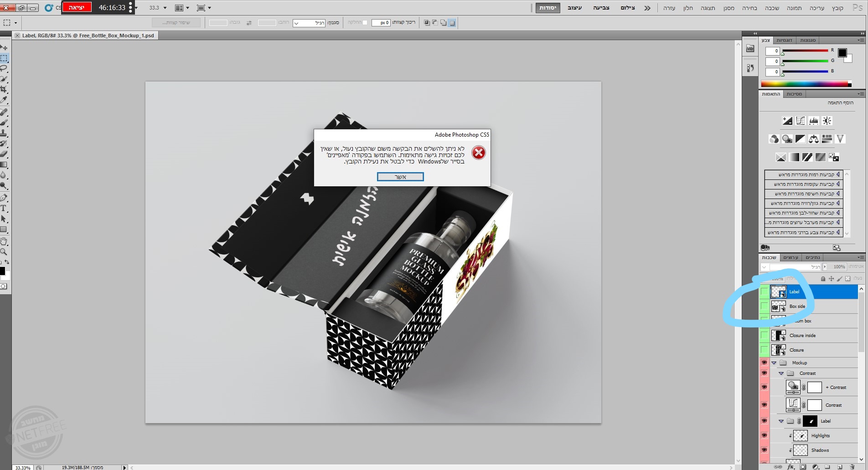Select the Lasso tool in toolbox
The image size is (868, 470).
pos(4,68)
